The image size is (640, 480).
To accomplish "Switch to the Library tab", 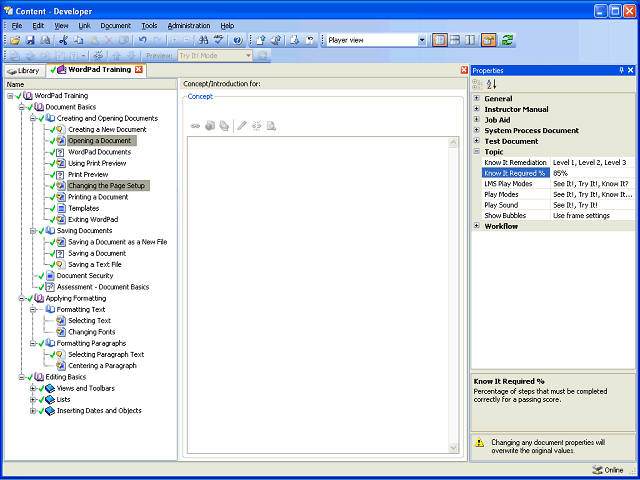I will [x=24, y=71].
